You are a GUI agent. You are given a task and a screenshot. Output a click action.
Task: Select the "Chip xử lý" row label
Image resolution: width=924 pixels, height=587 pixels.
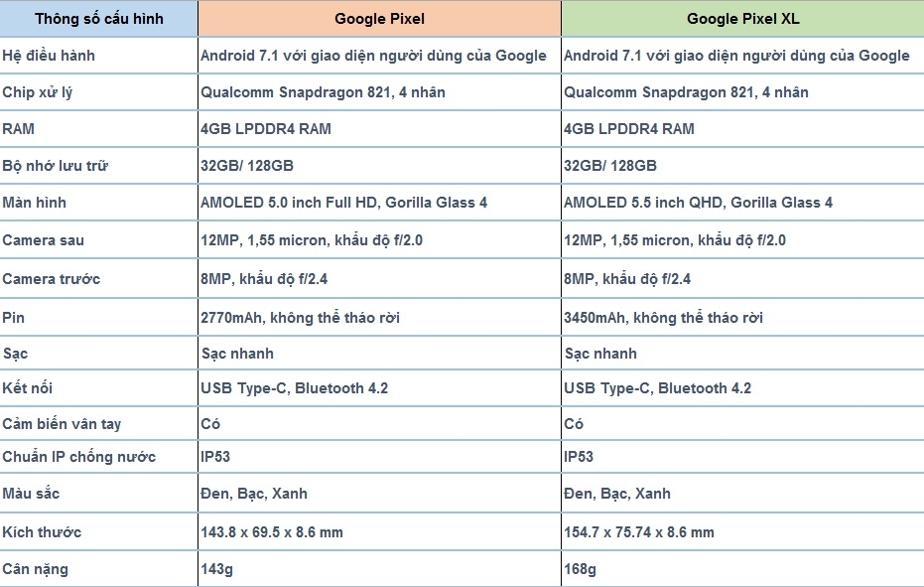(38, 92)
